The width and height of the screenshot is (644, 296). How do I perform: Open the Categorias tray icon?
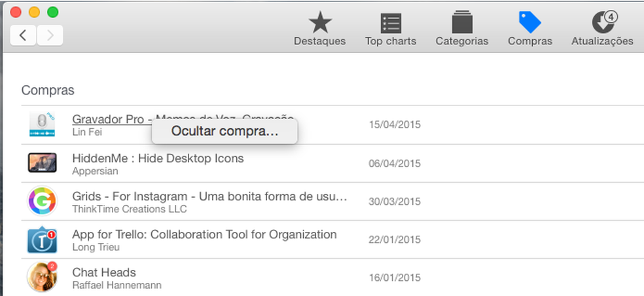pyautogui.click(x=462, y=24)
